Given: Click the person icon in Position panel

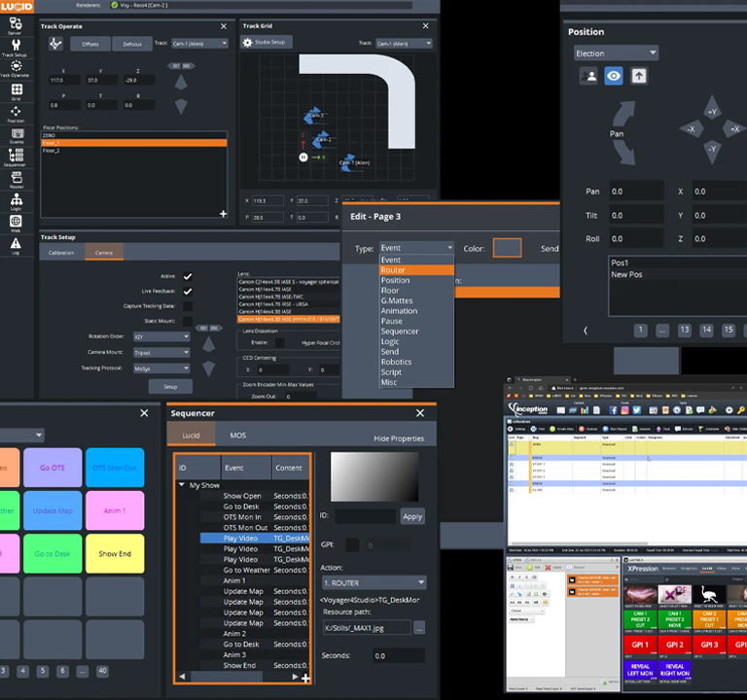Looking at the screenshot, I should [588, 76].
